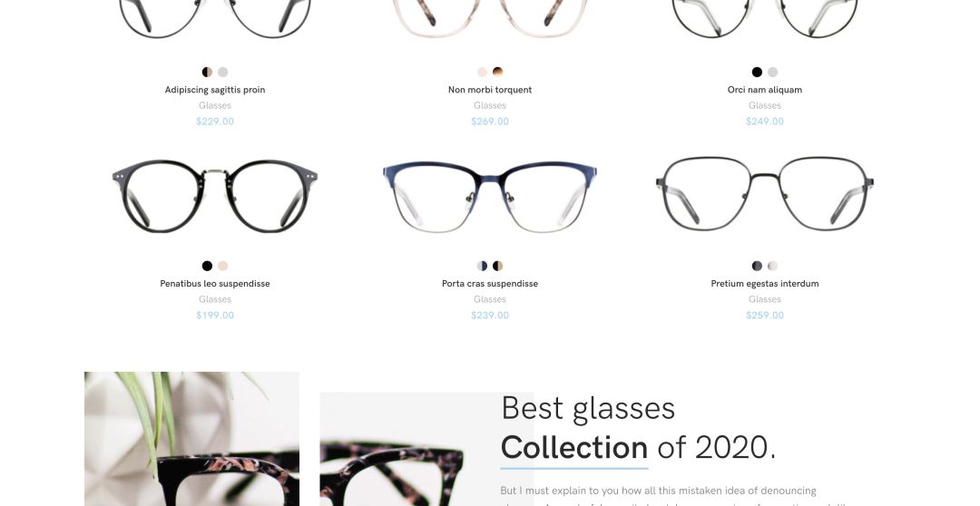The width and height of the screenshot is (980, 506).
Task: Click Porta cras suspendisse product title
Action: 490,284
